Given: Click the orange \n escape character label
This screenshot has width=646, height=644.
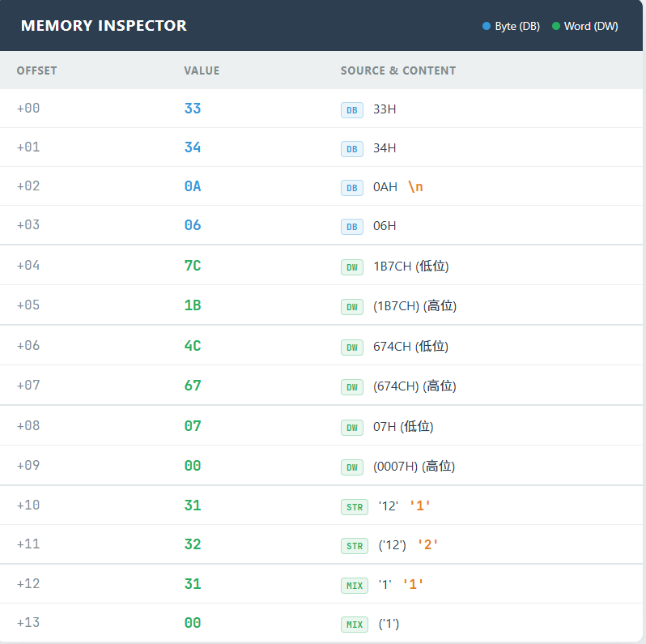Looking at the screenshot, I should (x=415, y=187).
